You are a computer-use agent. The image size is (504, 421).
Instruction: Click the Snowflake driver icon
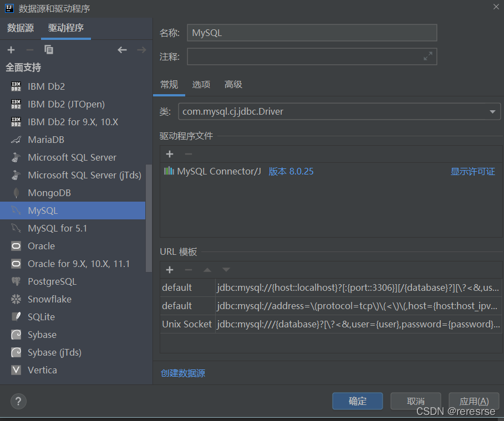pos(16,299)
